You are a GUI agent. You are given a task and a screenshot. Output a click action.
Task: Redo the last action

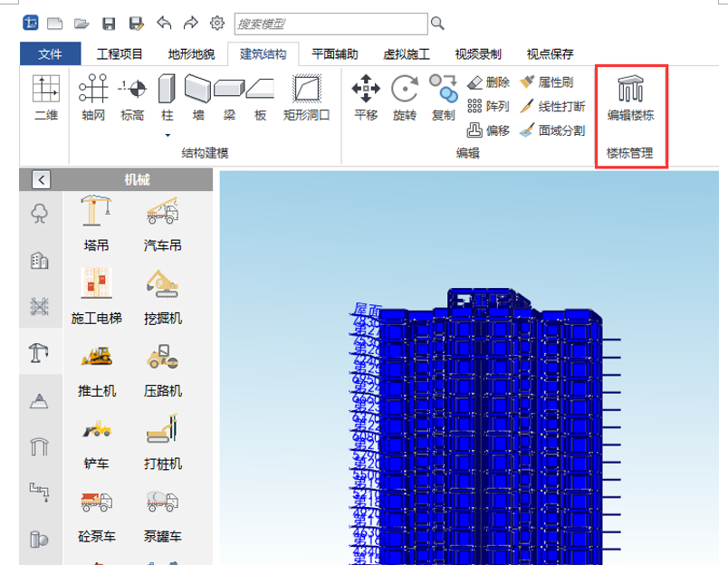pos(190,23)
